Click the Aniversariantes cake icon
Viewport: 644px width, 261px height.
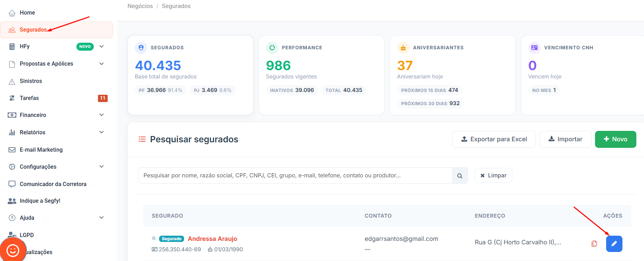click(x=403, y=48)
